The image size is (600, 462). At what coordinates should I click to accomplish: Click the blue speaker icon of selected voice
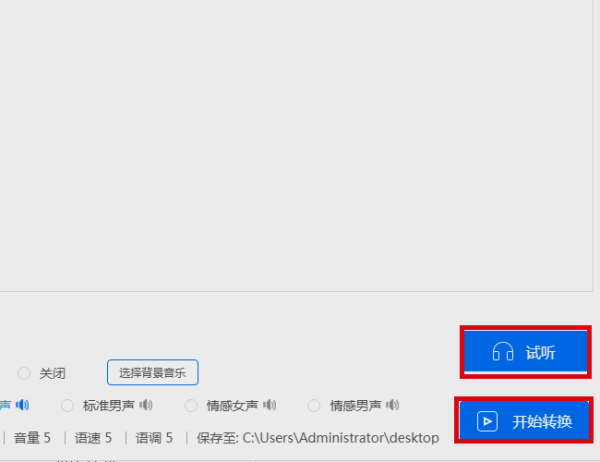click(x=22, y=405)
